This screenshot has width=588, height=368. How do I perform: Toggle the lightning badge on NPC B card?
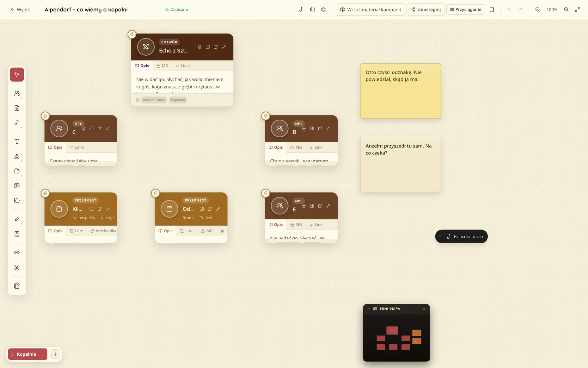coord(266,116)
